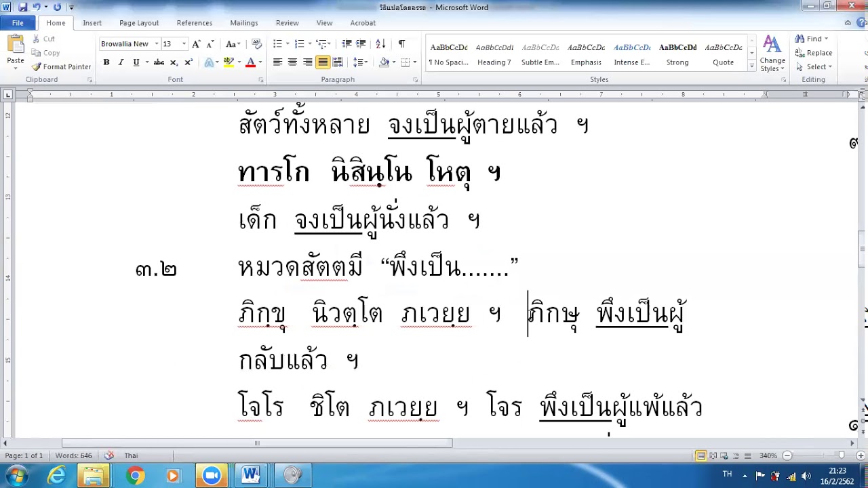
Task: Apply the red Font Color
Action: click(250, 62)
